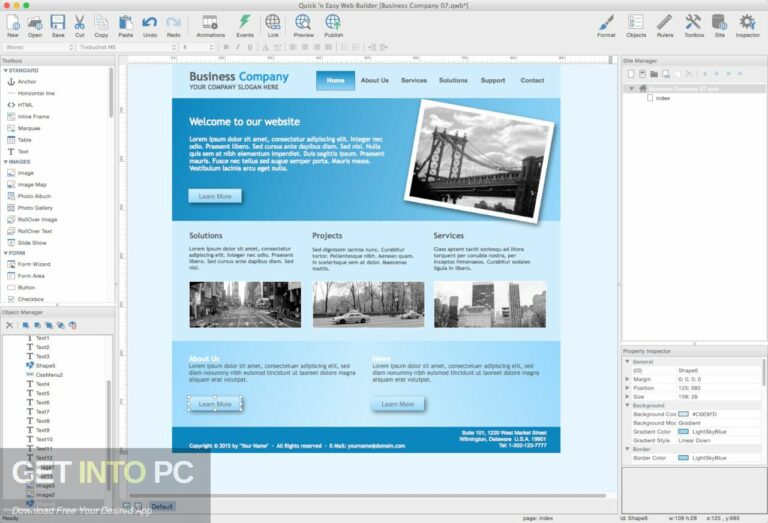Click the New document toolbar icon
Image resolution: width=768 pixels, height=523 pixels.
pos(13,26)
